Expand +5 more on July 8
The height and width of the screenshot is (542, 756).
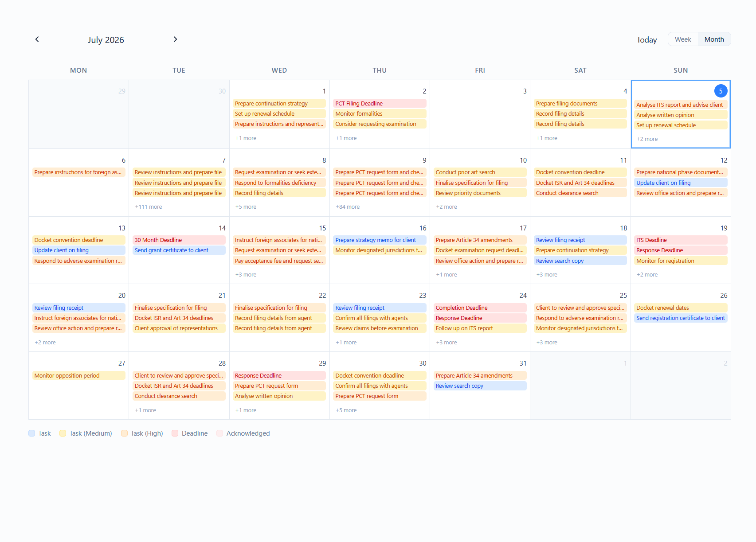[246, 207]
